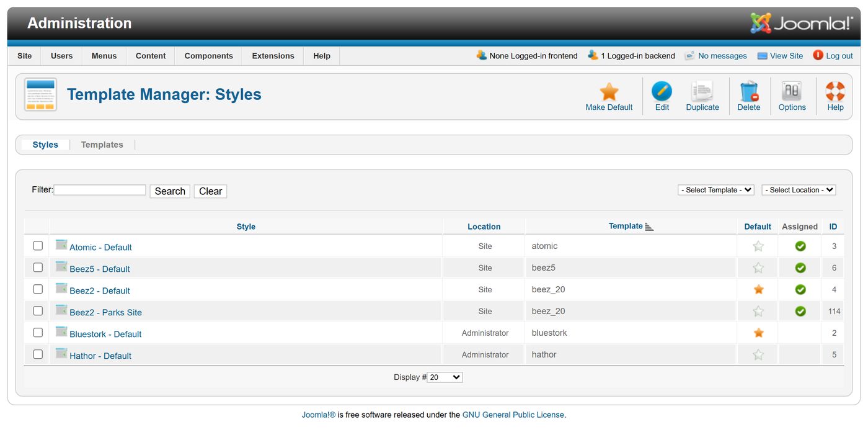Viewport: 868px width, 432px height.
Task: Click the No messages link
Action: point(722,56)
